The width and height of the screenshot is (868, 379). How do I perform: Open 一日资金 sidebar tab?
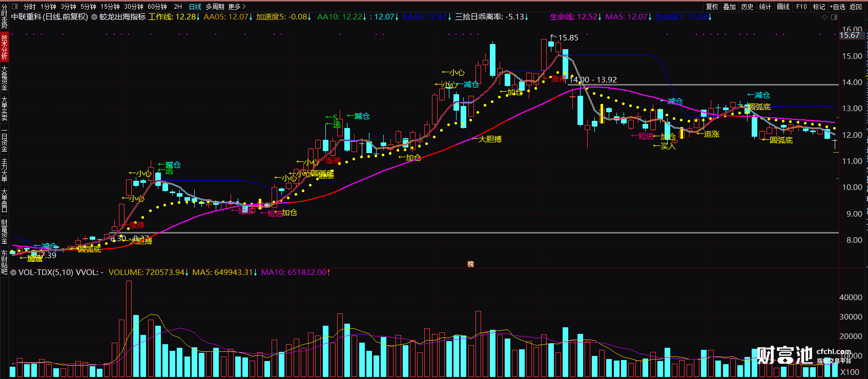[x=4, y=139]
